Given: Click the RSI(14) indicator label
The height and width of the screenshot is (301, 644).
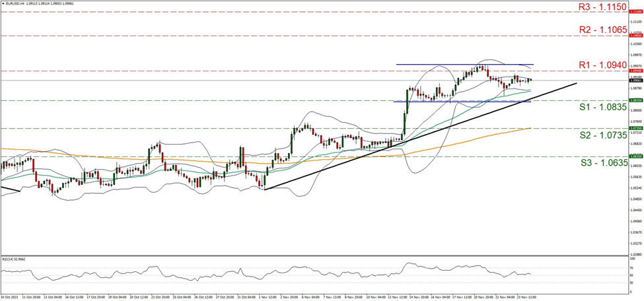Looking at the screenshot, I should 15,259.
